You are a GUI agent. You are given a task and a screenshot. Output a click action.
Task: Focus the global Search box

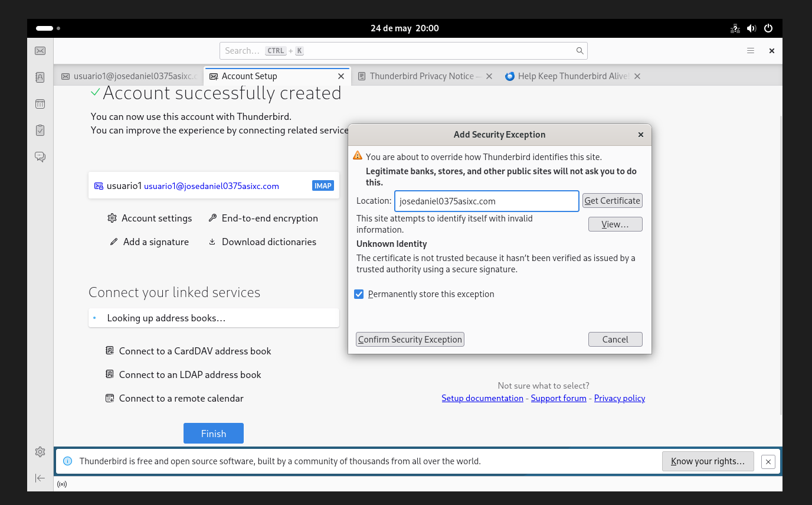(x=404, y=51)
